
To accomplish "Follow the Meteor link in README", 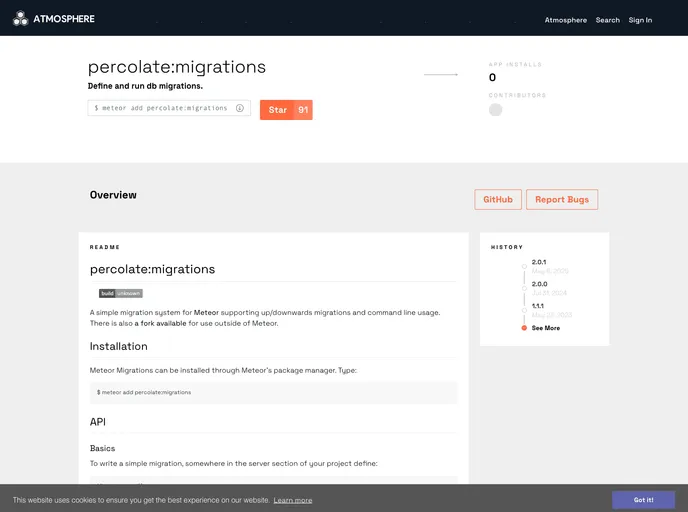I will (x=206, y=312).
